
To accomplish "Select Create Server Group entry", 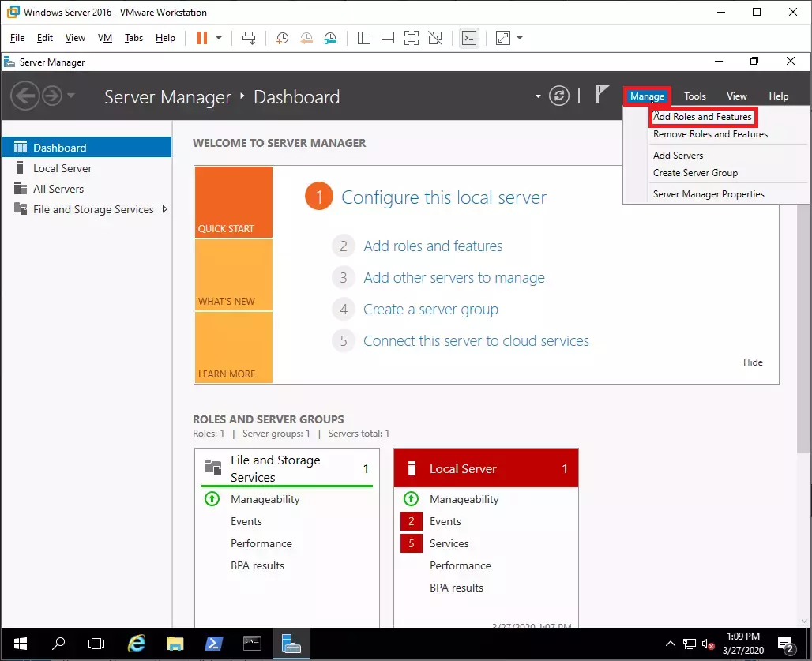I will 695,173.
